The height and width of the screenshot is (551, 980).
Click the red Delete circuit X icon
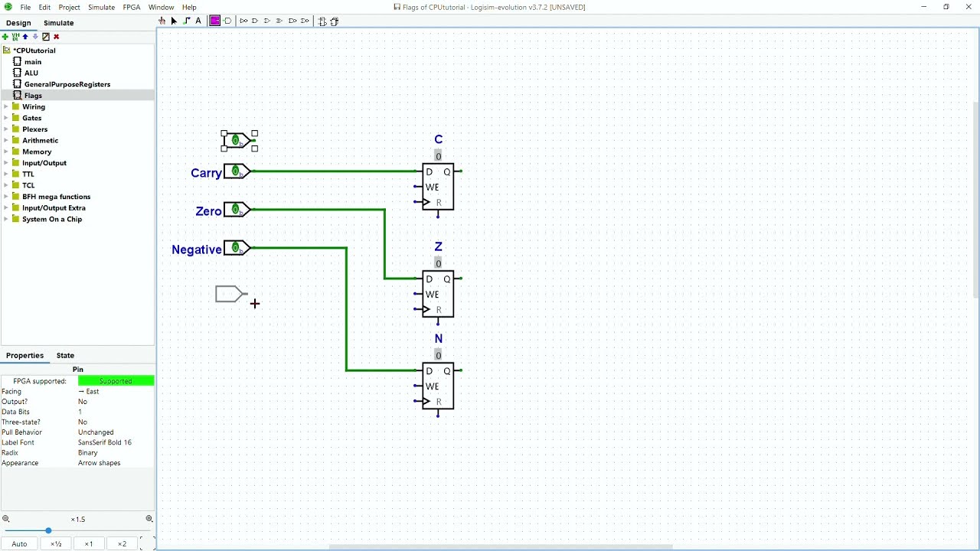point(56,37)
